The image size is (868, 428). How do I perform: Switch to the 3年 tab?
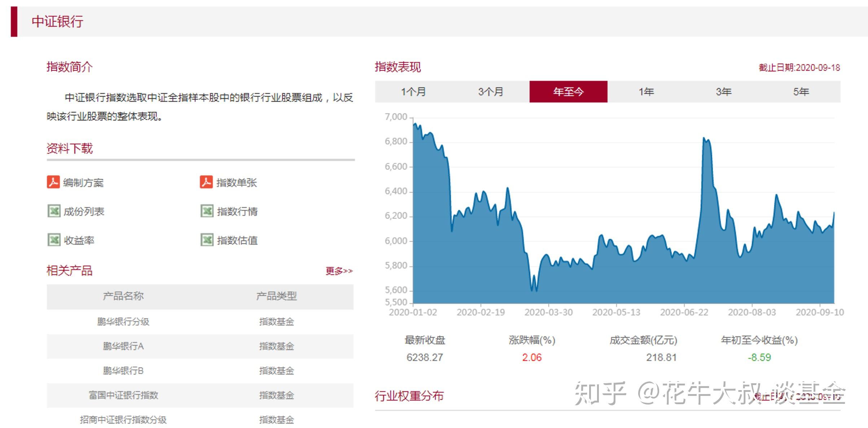coord(724,92)
